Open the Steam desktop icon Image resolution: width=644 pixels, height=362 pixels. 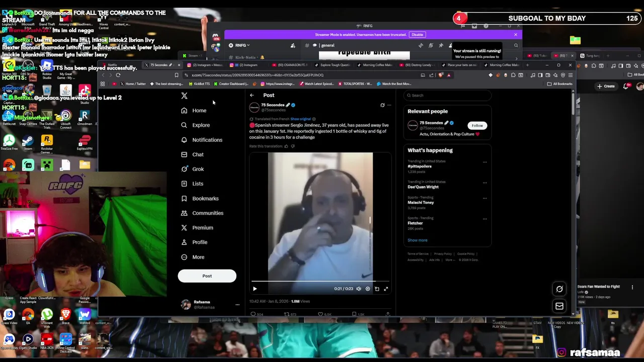[28, 143]
